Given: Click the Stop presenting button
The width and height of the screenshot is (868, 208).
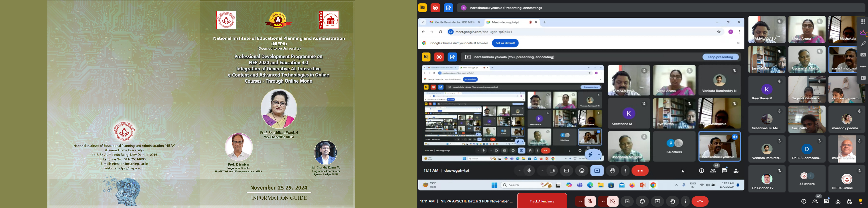Looking at the screenshot, I should [x=720, y=57].
